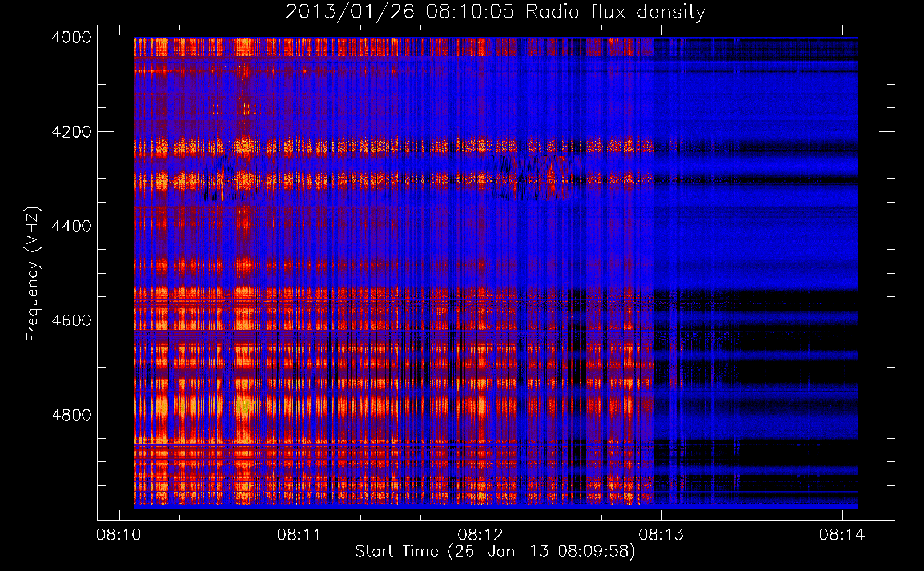Select the 4800 frequency axis label
This screenshot has height=571, width=924.
(71, 415)
